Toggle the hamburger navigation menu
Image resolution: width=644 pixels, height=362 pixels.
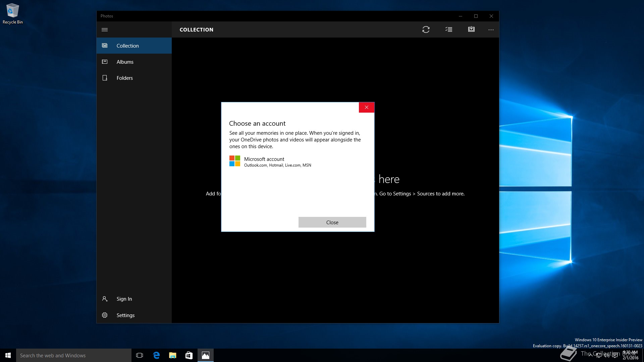(x=105, y=29)
